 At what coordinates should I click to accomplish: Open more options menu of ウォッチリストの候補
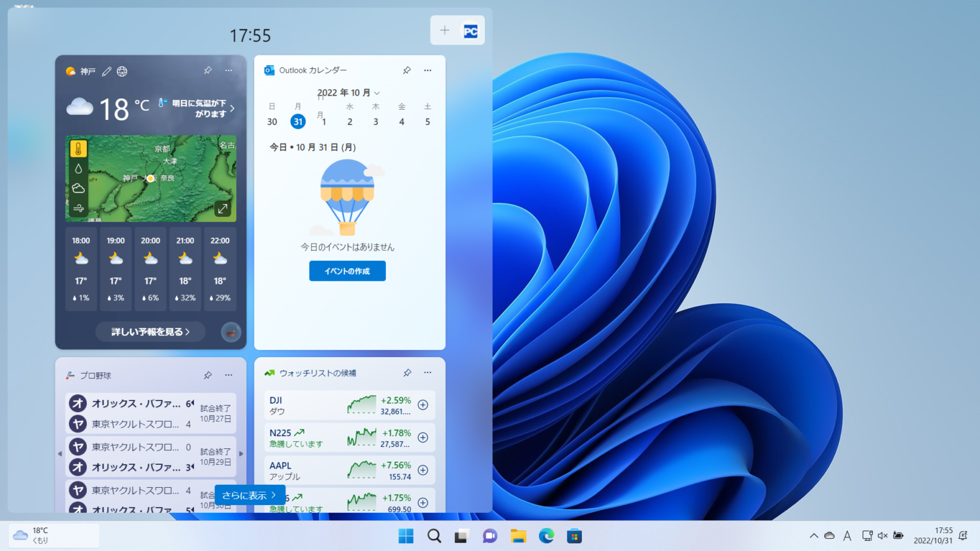tap(427, 372)
